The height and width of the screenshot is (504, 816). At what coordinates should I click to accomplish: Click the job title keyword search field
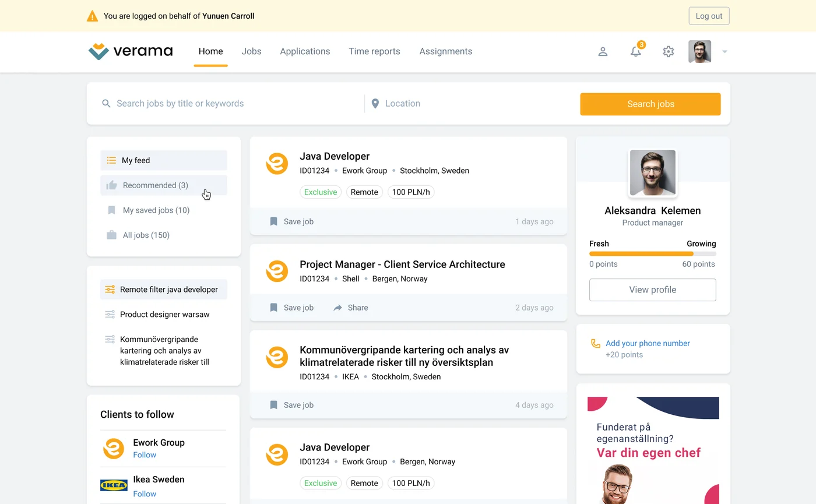tap(233, 104)
